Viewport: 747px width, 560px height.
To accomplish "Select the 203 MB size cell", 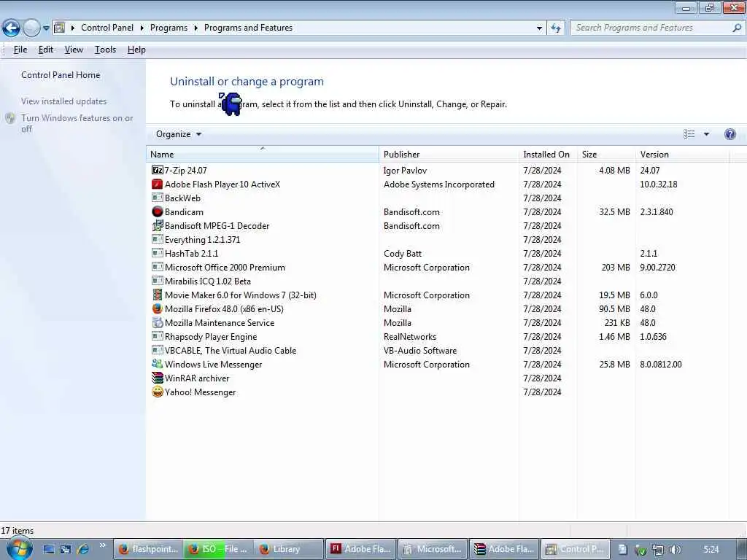I will pyautogui.click(x=616, y=267).
